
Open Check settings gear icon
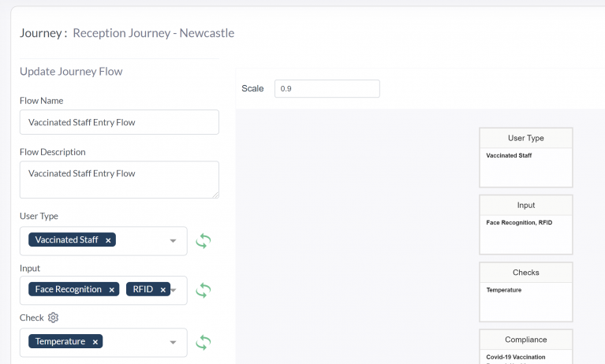(54, 318)
